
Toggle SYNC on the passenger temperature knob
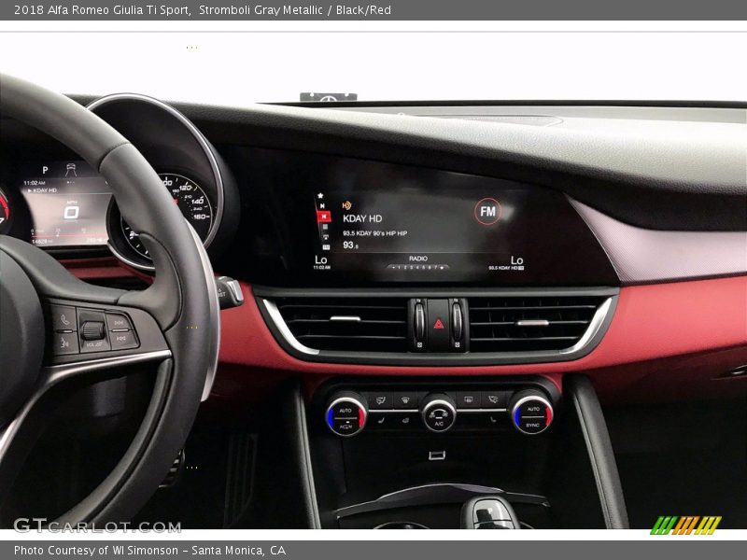click(532, 423)
